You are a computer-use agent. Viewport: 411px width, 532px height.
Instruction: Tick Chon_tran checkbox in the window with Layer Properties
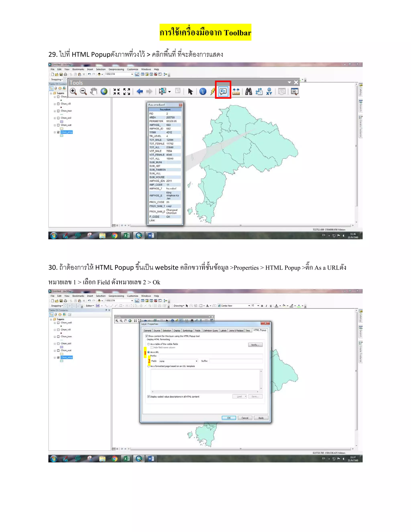point(58,336)
